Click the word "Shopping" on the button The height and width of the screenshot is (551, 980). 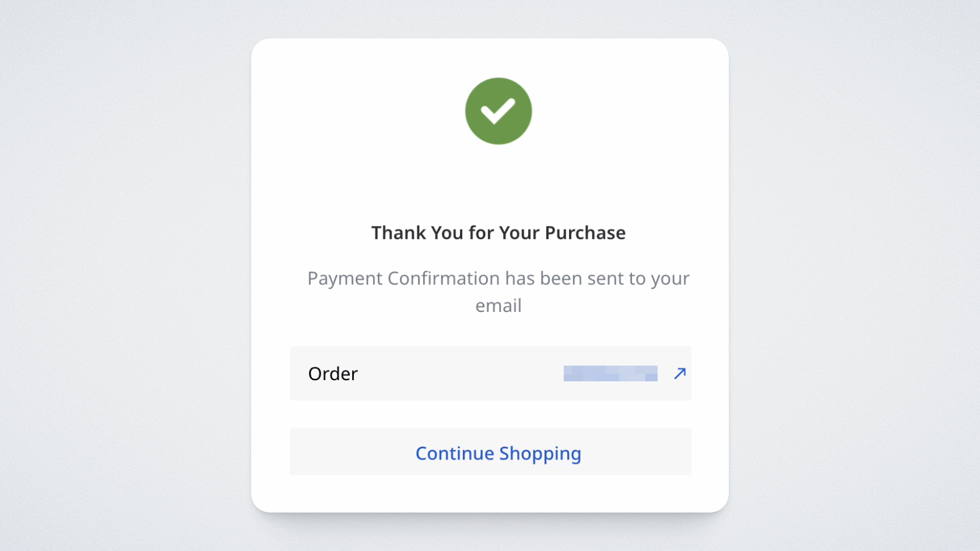(x=540, y=454)
